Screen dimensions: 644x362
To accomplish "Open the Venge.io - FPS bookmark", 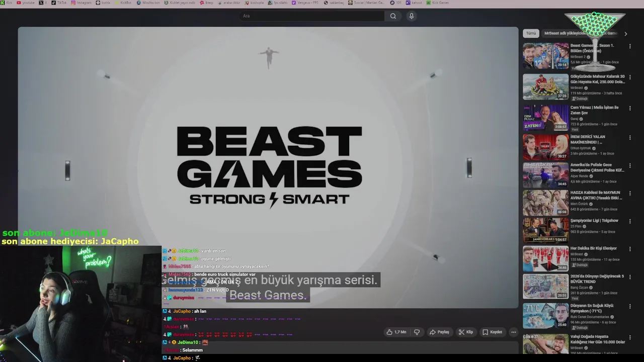I will pyautogui.click(x=305, y=3).
